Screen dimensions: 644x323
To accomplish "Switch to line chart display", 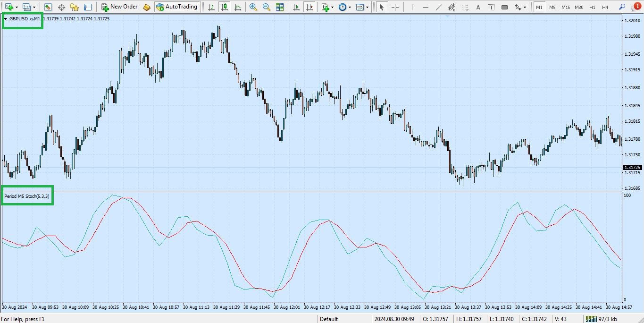I will click(x=237, y=7).
